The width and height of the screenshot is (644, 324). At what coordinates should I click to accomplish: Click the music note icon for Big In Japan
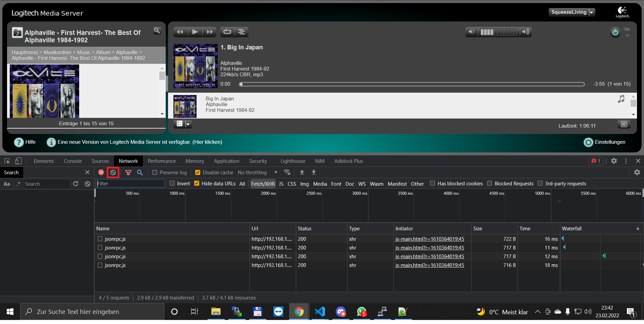[621, 99]
